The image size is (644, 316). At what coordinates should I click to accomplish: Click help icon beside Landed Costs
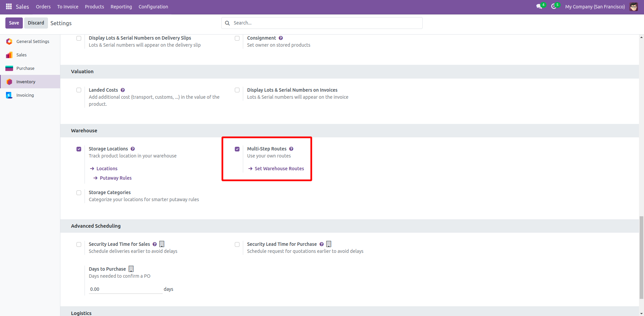pyautogui.click(x=123, y=90)
